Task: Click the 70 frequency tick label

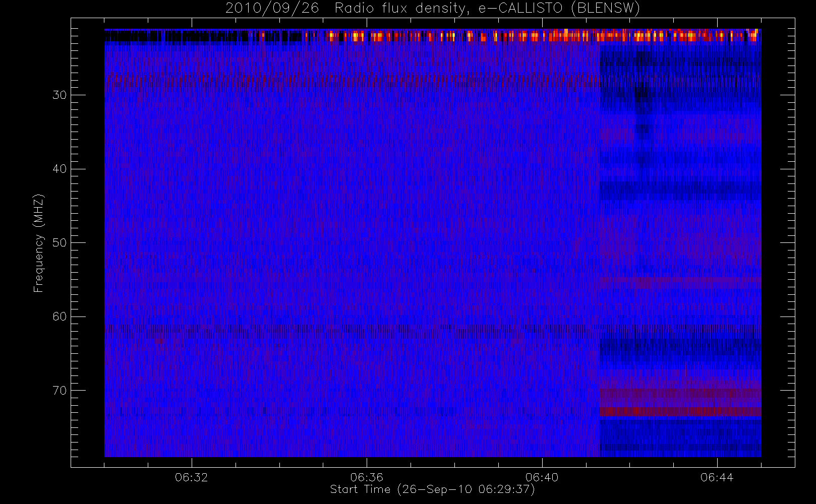Action: 60,391
